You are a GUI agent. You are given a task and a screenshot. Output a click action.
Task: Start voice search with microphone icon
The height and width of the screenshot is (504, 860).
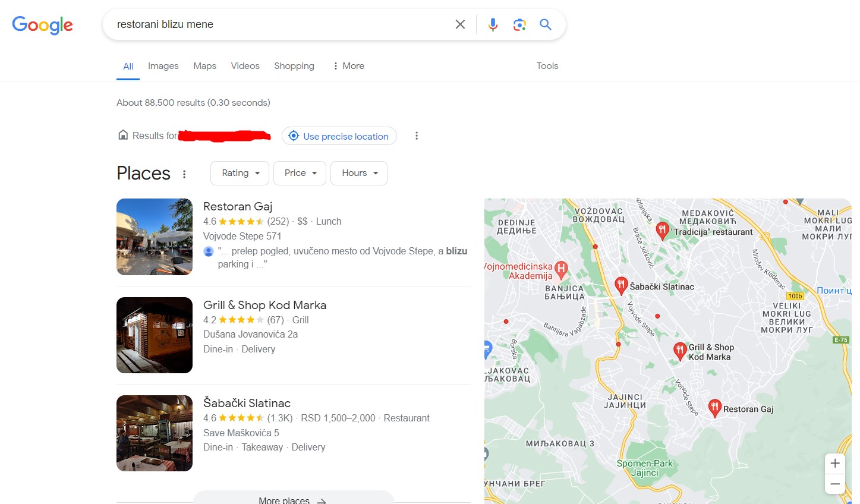493,24
